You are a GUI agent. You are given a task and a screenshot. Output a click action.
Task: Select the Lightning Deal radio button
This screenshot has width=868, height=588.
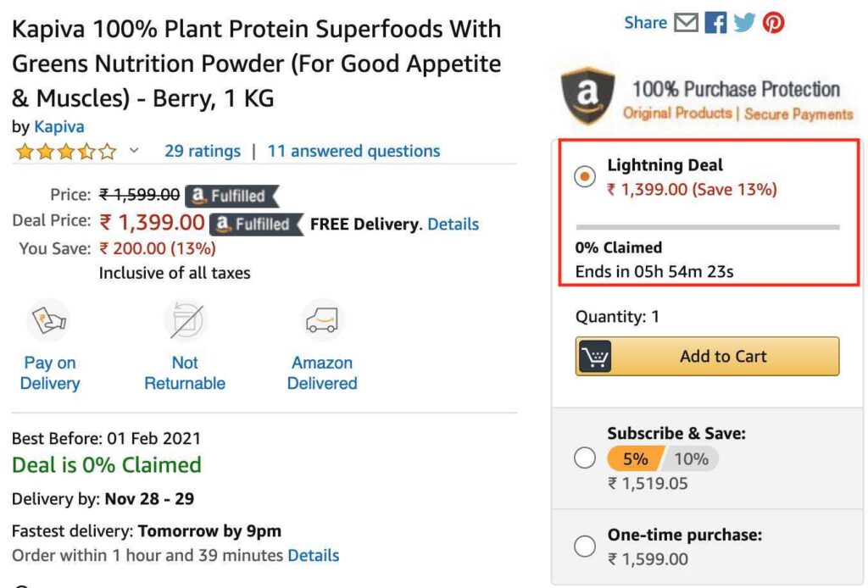585,177
